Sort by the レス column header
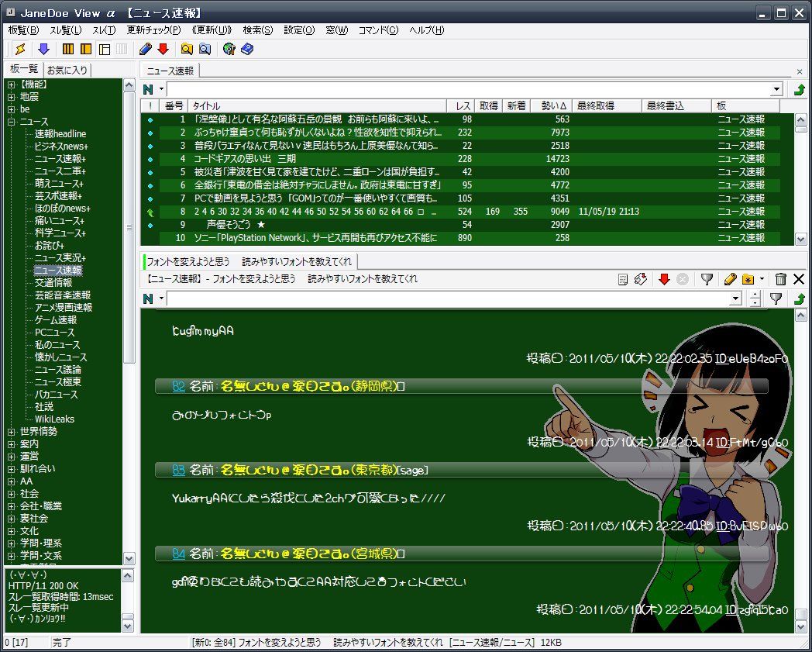The image size is (812, 652). point(463,105)
